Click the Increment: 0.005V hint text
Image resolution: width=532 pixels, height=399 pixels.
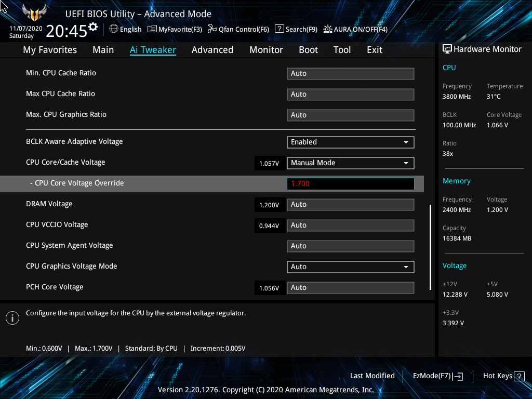(218, 349)
